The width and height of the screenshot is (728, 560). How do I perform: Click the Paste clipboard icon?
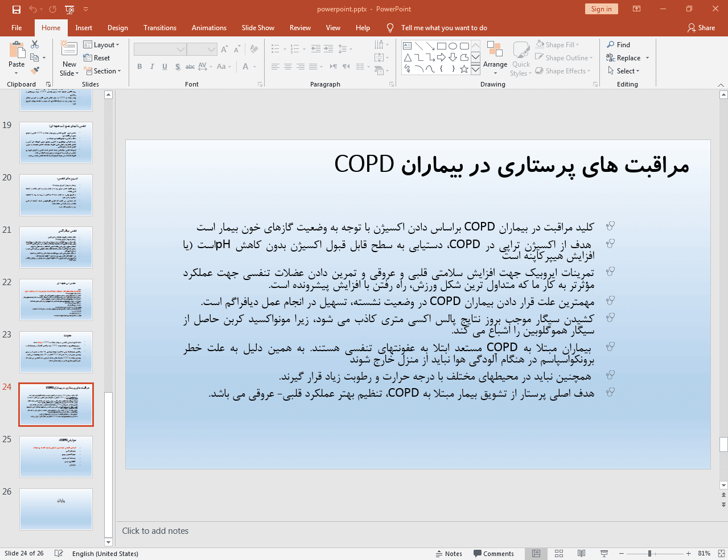17,51
